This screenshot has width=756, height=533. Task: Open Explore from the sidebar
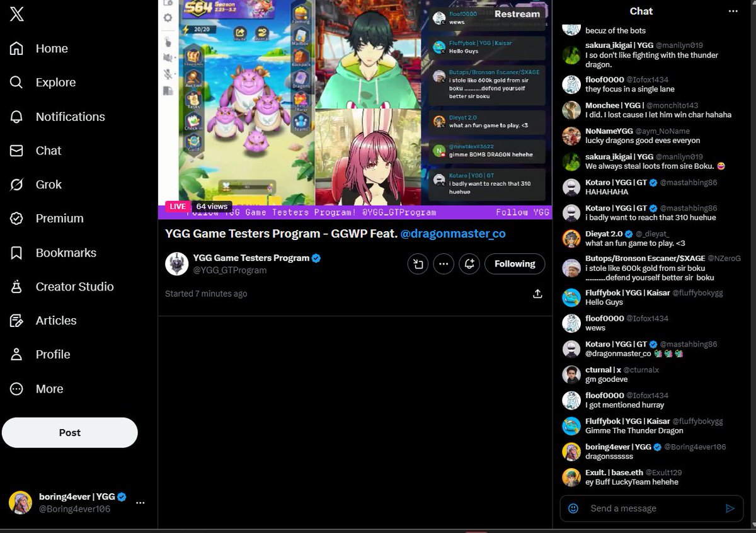pyautogui.click(x=43, y=83)
